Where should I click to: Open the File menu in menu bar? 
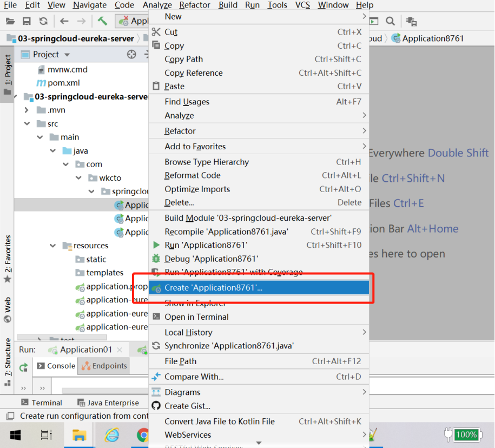pyautogui.click(x=10, y=5)
